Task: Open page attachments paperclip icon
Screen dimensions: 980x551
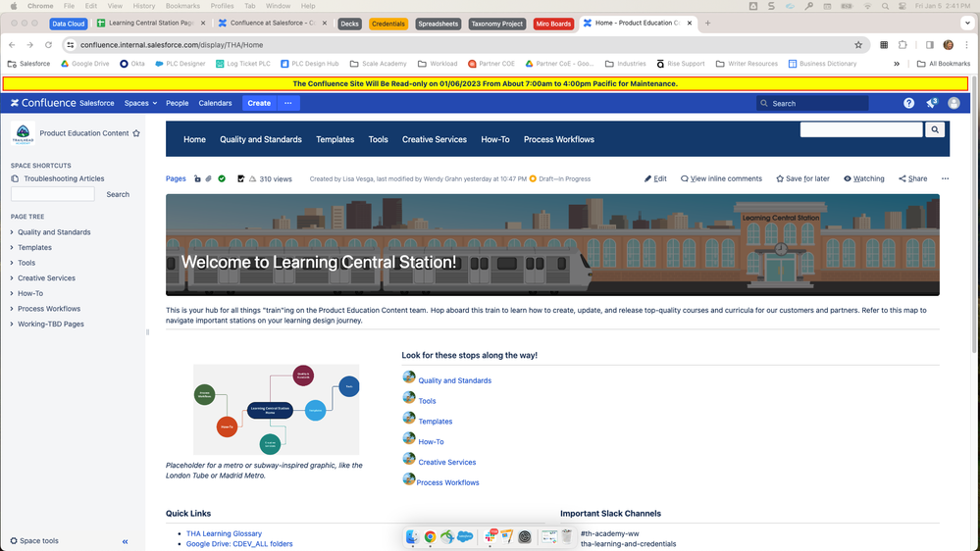Action: 209,178
